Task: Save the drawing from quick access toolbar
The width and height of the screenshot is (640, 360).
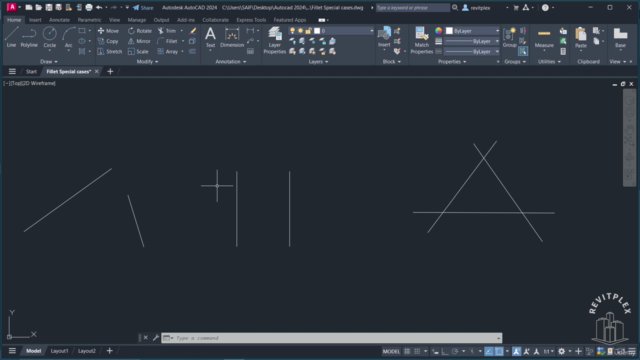Action: click(49, 7)
